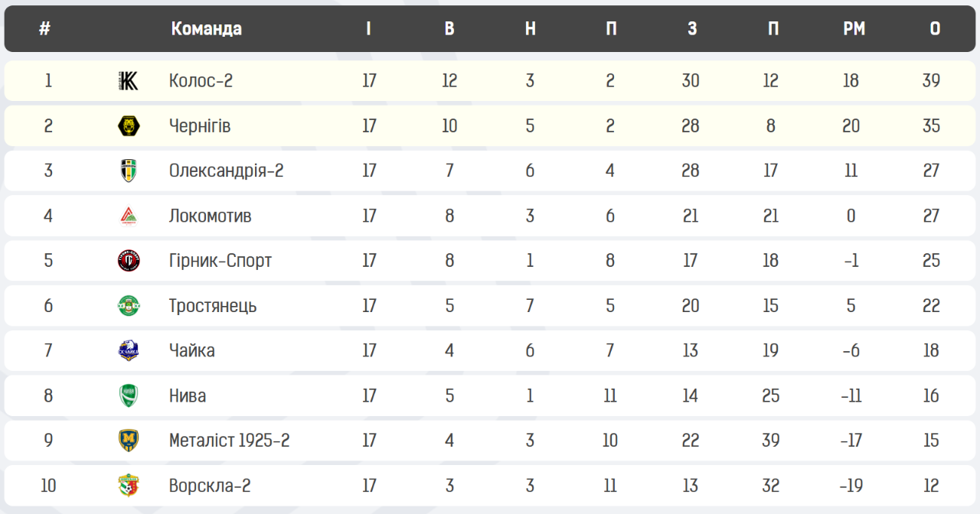Select the Тростянець table row name

point(213,306)
